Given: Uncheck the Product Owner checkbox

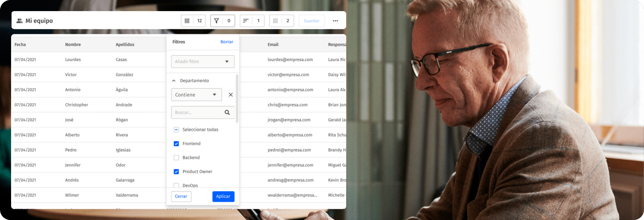Looking at the screenshot, I should coord(176,171).
